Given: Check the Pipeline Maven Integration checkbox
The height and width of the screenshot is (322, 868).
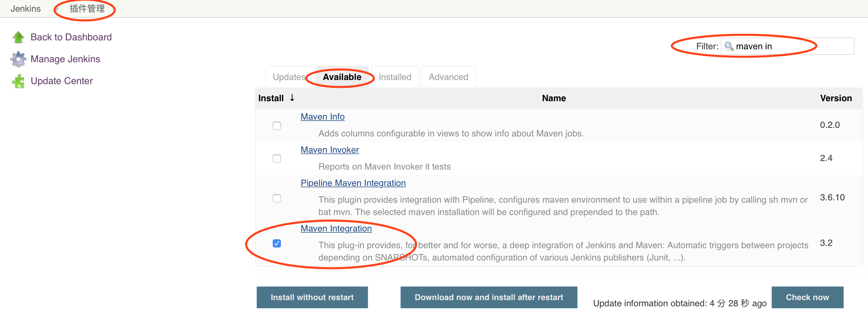Looking at the screenshot, I should 277,198.
